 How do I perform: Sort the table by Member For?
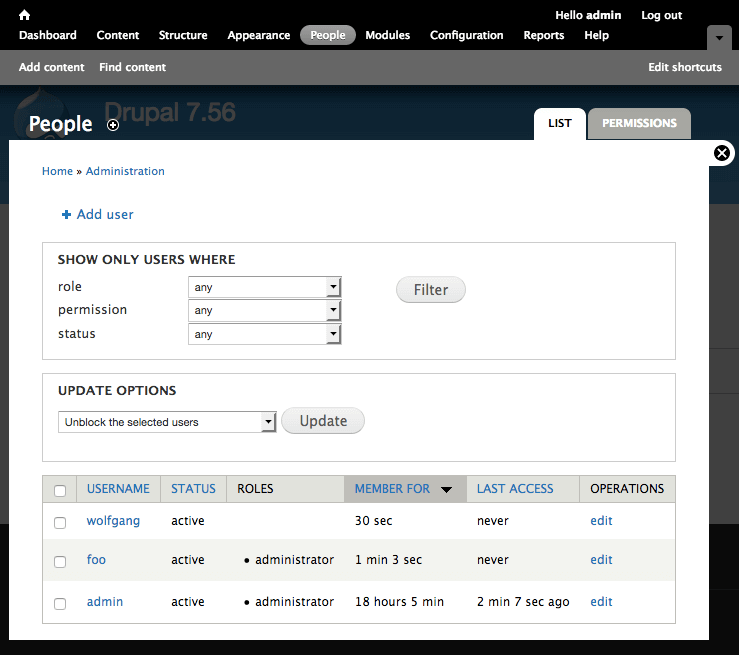[392, 489]
